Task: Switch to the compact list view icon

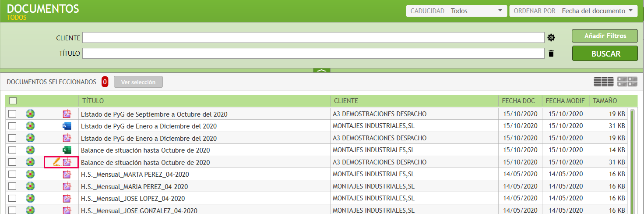Action: (603, 81)
